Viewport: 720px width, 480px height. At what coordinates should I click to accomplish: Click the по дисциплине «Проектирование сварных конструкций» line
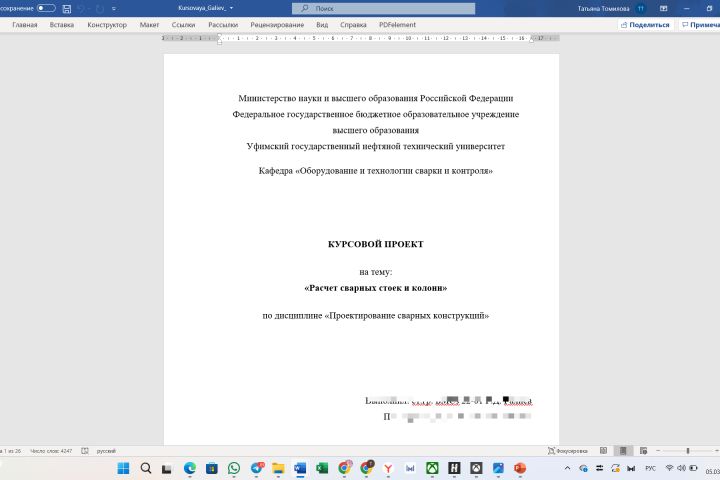tap(376, 316)
